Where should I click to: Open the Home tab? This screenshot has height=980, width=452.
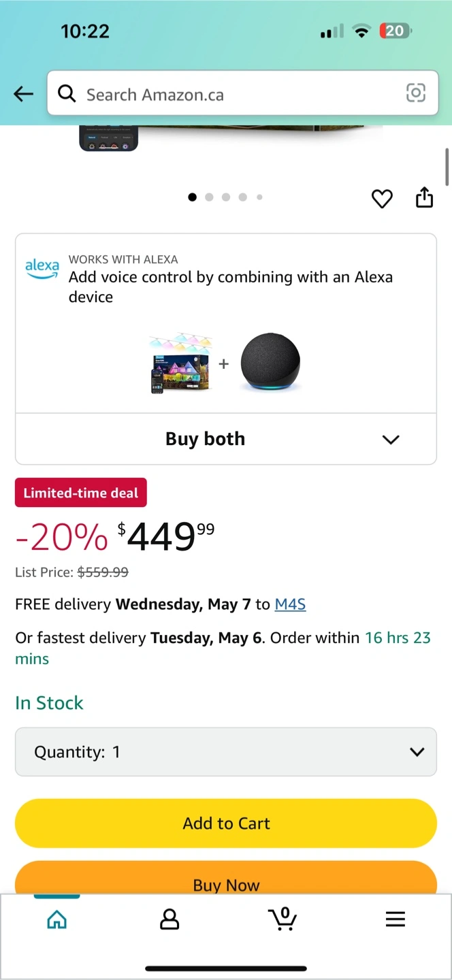57,919
